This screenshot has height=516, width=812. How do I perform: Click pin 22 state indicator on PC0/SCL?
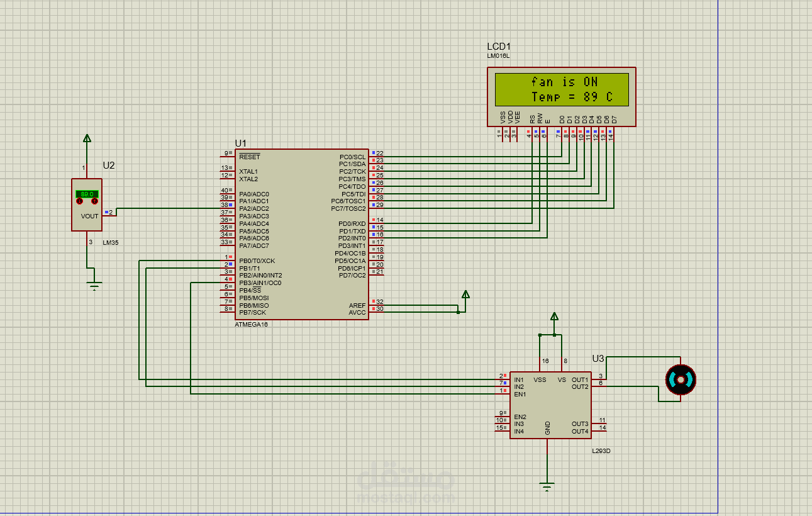(373, 153)
